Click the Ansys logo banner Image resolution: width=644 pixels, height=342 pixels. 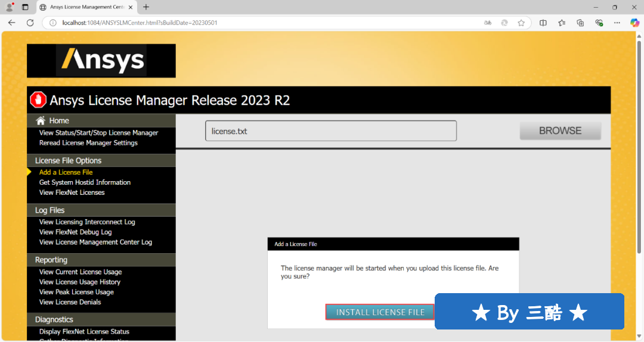(101, 61)
